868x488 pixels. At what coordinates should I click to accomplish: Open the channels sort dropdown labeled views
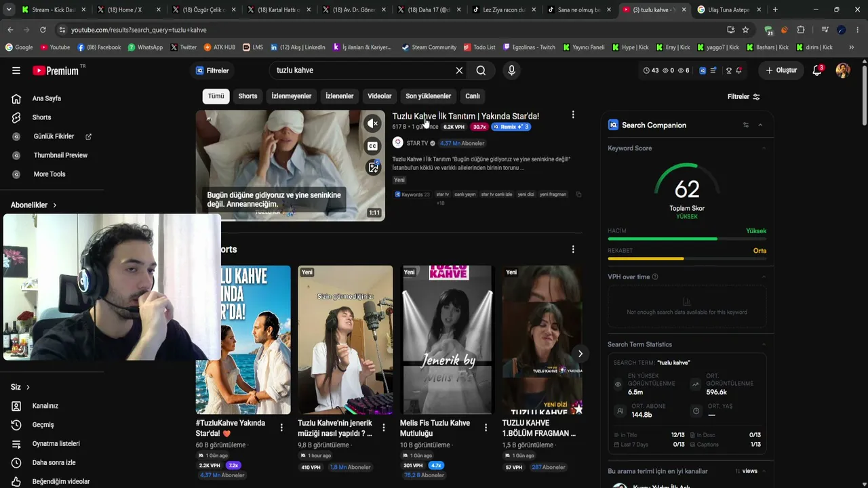(x=746, y=471)
